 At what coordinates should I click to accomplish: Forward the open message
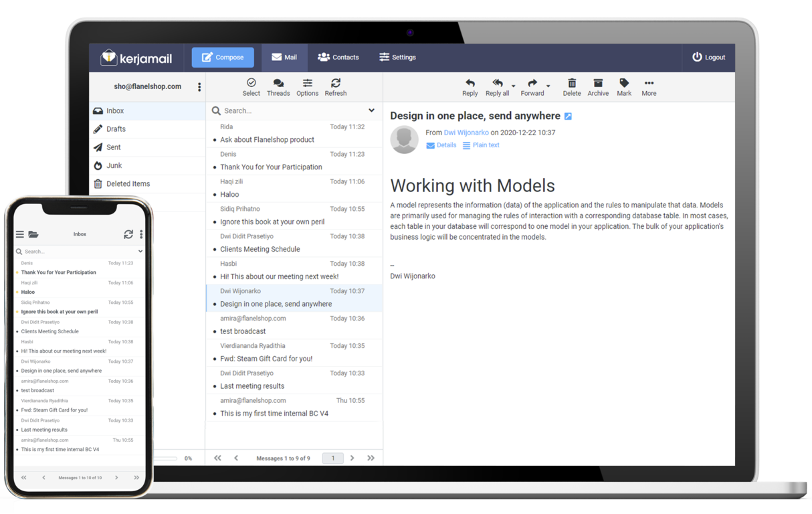(532, 88)
